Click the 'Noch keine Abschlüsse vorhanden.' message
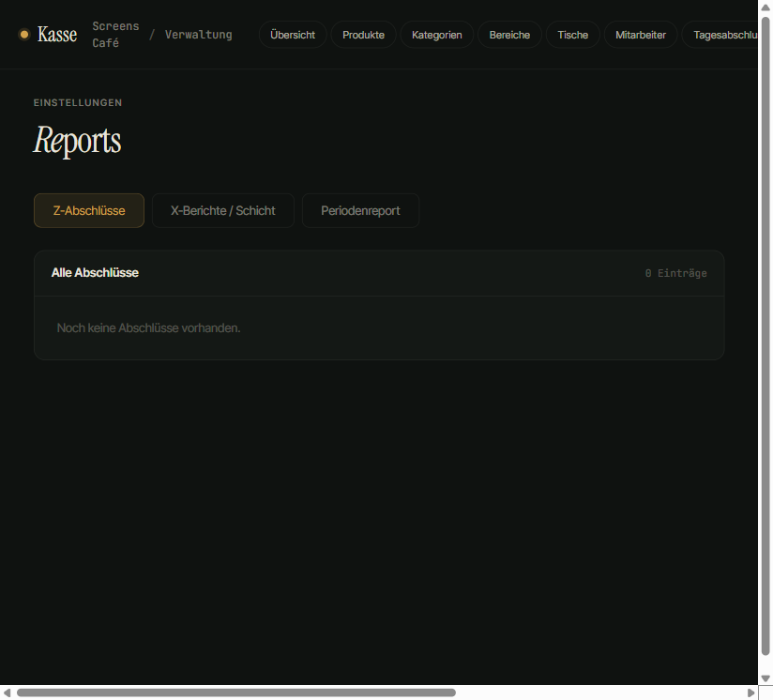 (148, 327)
